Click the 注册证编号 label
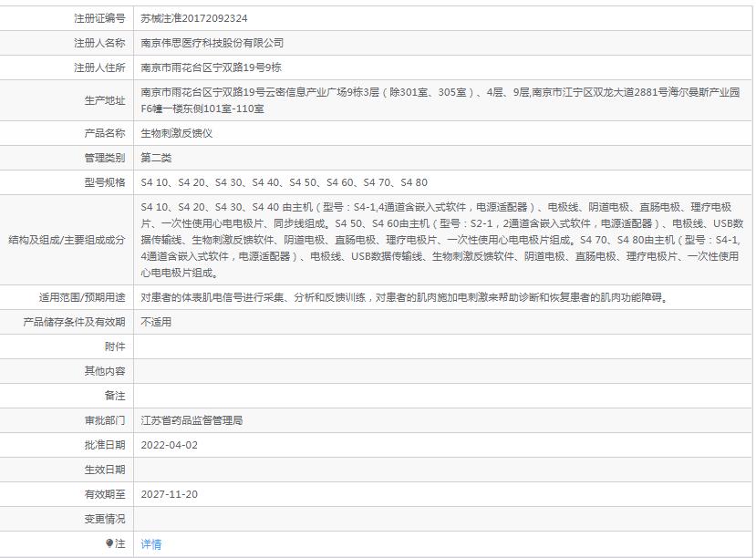756x558 pixels. click(99, 18)
